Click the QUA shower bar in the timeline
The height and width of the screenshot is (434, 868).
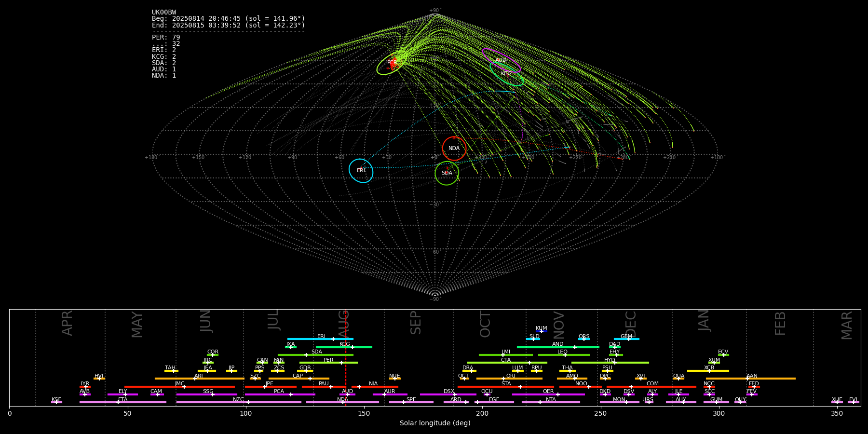coord(678,379)
